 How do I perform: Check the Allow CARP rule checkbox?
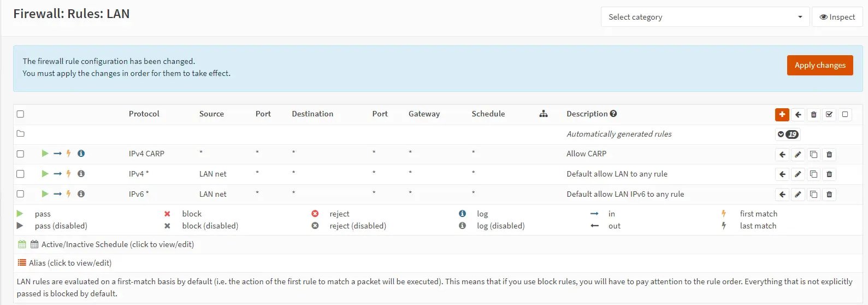coord(20,154)
